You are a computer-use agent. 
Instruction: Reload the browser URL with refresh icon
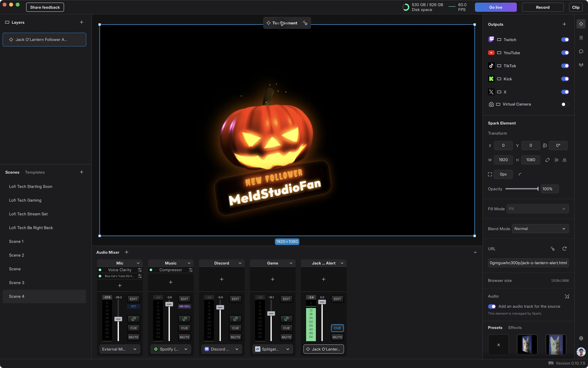[564, 248]
